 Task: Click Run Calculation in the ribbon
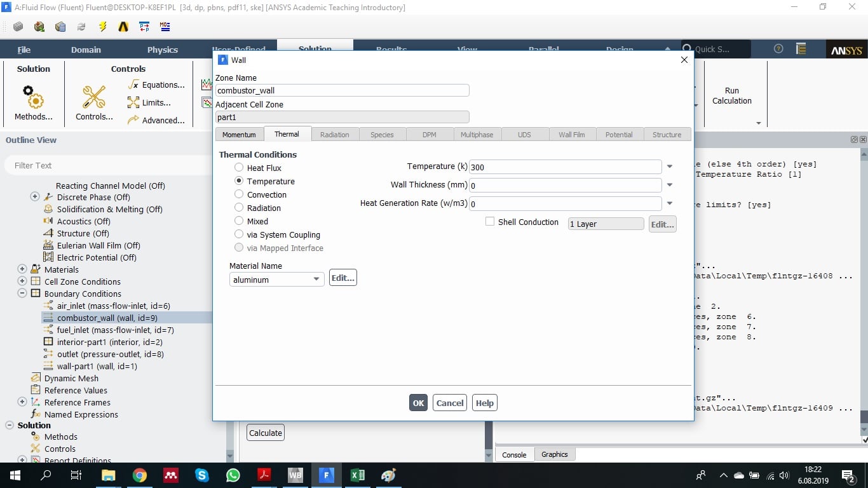tap(732, 96)
